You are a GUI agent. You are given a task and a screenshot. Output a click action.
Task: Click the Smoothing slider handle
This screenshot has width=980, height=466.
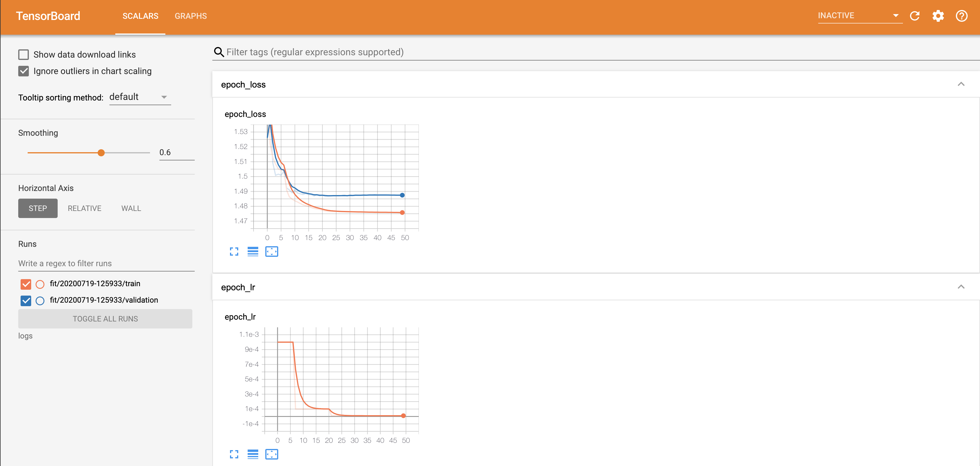[x=101, y=153]
